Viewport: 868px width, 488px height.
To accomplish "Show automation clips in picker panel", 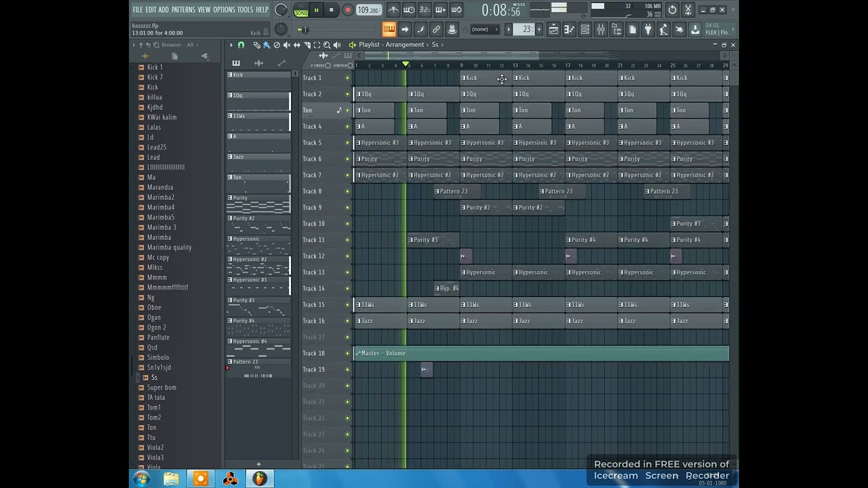I will pyautogui.click(x=281, y=63).
